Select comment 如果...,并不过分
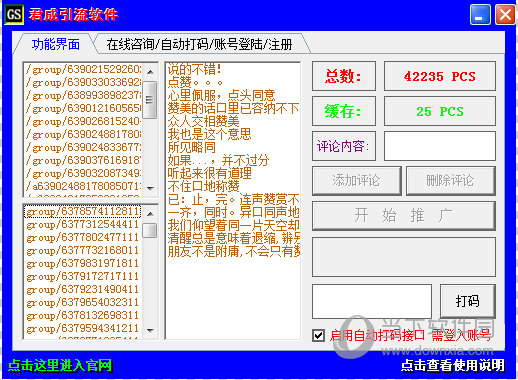The width and height of the screenshot is (518, 380). coord(233,160)
